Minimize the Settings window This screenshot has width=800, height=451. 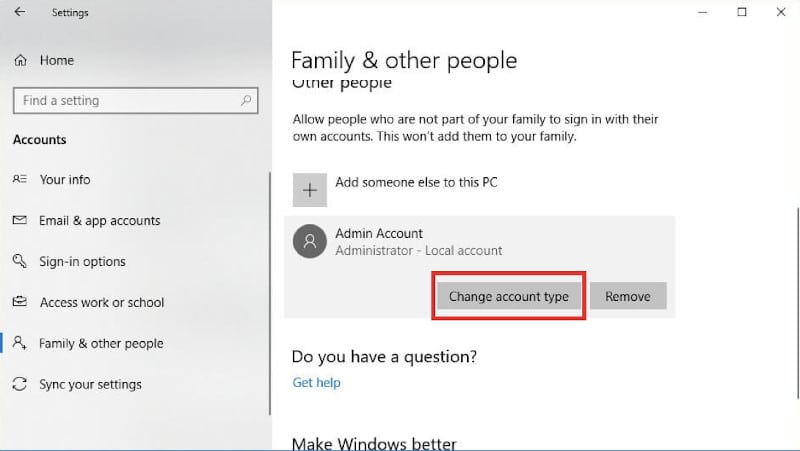pyautogui.click(x=703, y=12)
